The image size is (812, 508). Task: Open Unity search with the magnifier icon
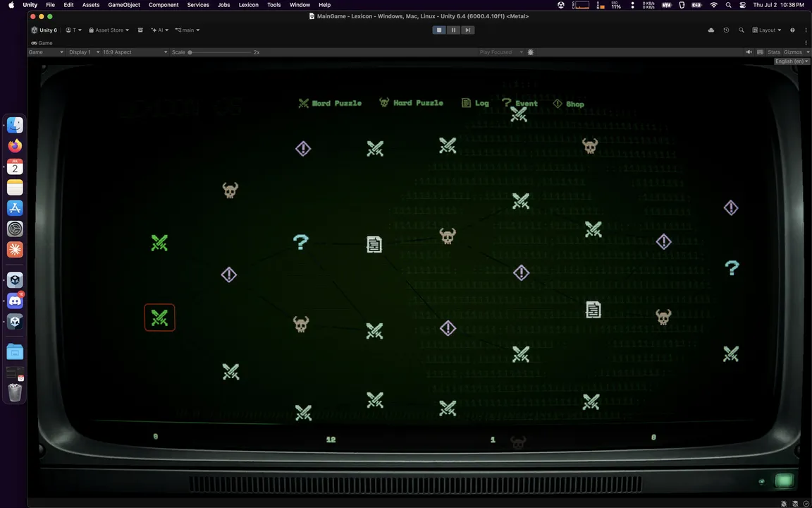741,30
